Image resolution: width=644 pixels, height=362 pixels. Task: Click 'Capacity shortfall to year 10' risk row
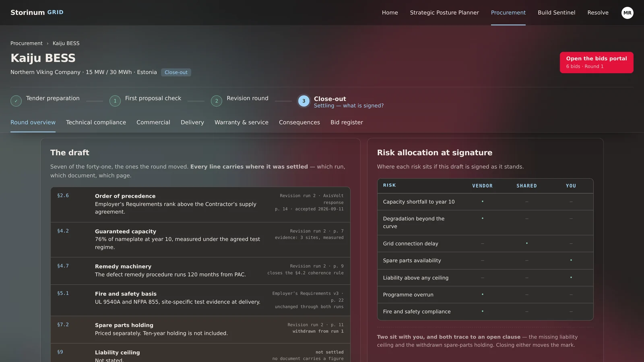click(x=485, y=202)
